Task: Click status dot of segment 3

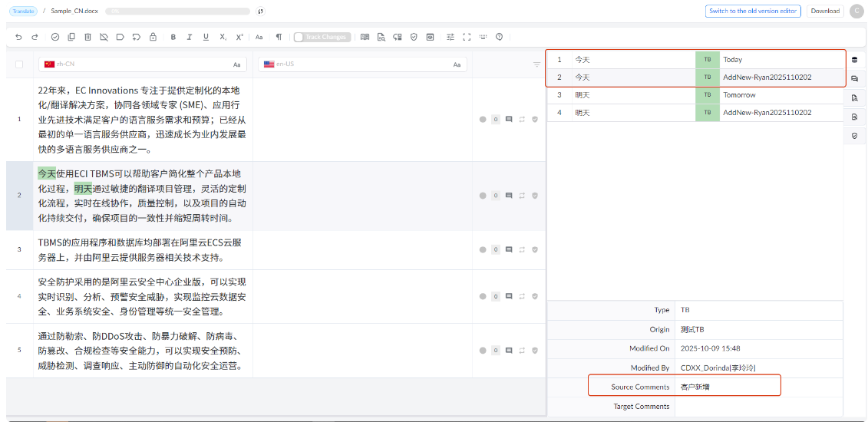Action: click(483, 249)
